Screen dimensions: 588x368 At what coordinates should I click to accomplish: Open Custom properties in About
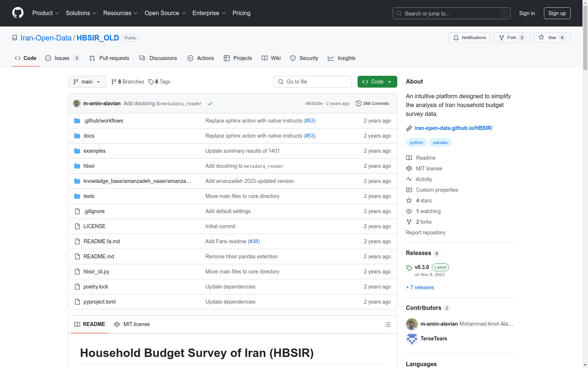click(432, 190)
